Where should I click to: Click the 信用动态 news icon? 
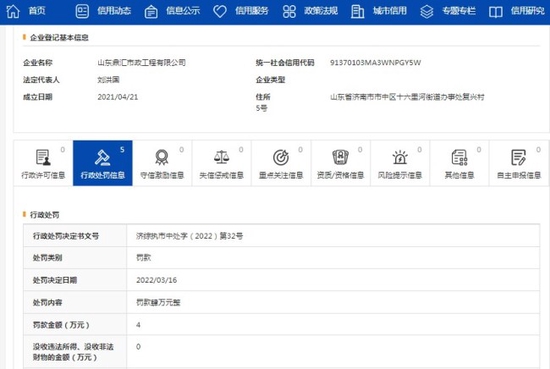pos(82,12)
